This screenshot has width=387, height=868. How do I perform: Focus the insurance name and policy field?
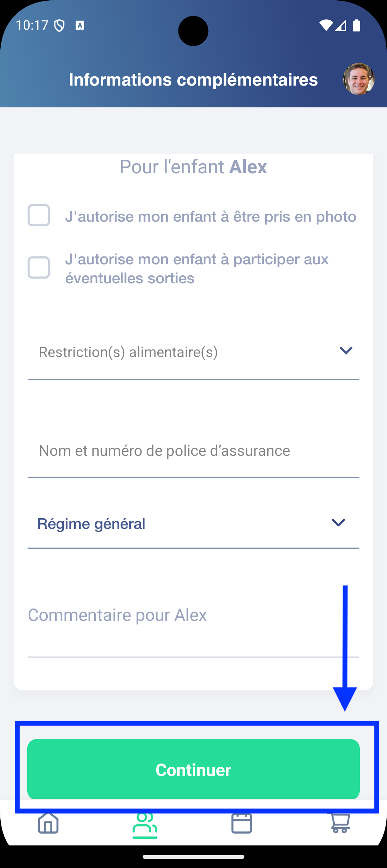click(193, 451)
